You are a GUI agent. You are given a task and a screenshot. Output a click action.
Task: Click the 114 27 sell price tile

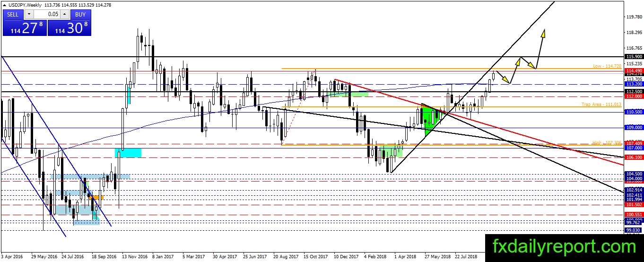25,27
